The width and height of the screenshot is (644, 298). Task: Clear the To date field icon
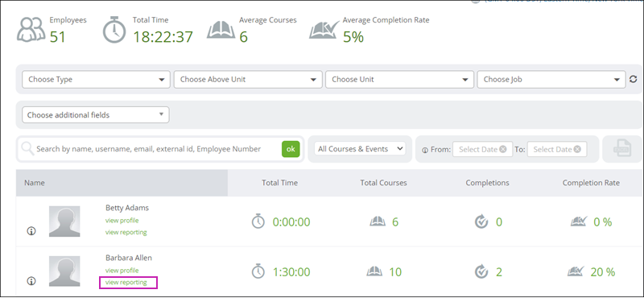[x=577, y=149]
